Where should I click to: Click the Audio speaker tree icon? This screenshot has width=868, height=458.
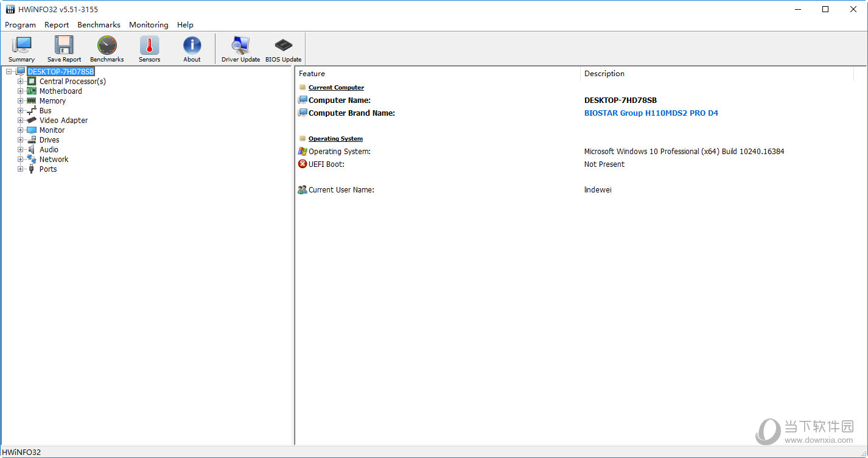pyautogui.click(x=32, y=149)
